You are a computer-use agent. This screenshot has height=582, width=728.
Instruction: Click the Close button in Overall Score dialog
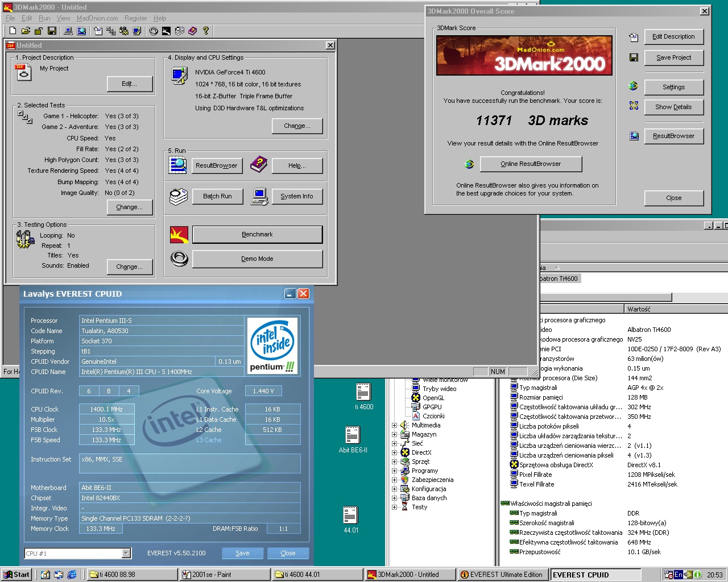[673, 198]
